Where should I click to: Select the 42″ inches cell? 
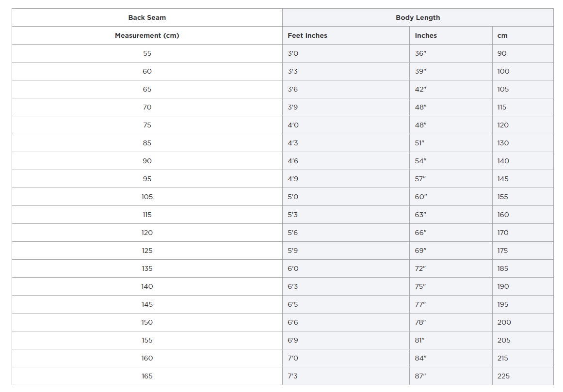click(451, 89)
